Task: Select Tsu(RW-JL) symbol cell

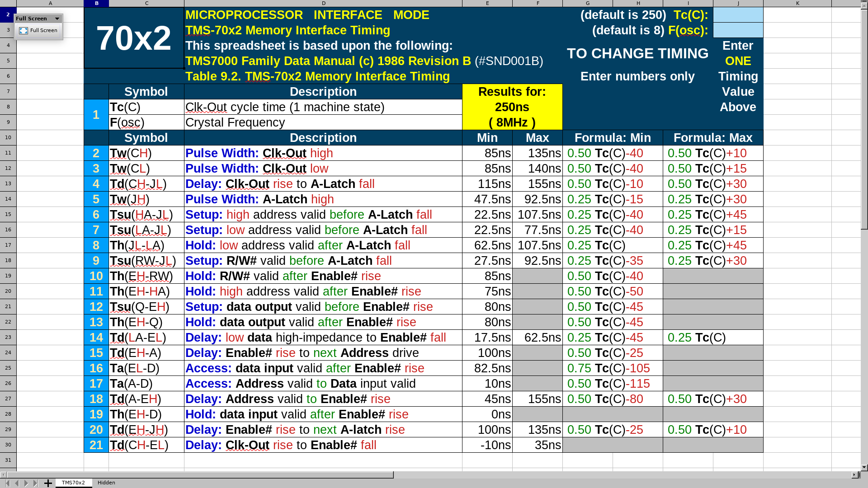Action: tap(146, 261)
